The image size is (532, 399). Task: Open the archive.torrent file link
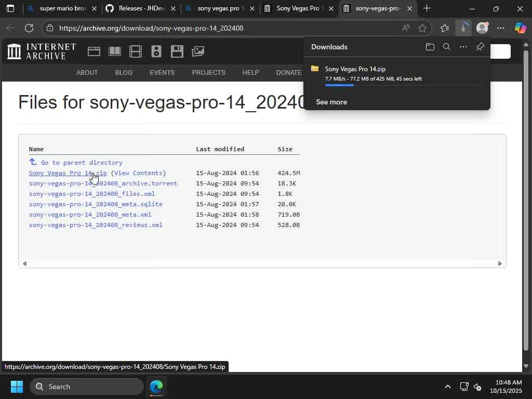pyautogui.click(x=103, y=183)
